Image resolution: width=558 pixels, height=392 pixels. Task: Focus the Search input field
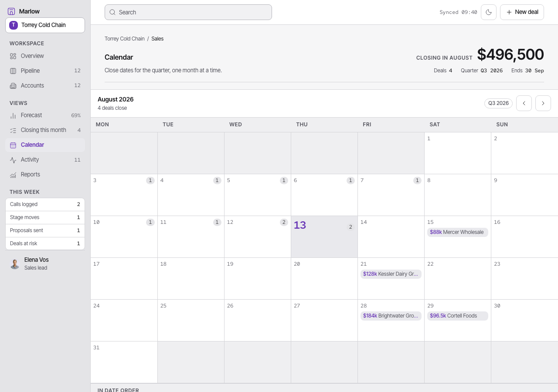pyautogui.click(x=188, y=12)
